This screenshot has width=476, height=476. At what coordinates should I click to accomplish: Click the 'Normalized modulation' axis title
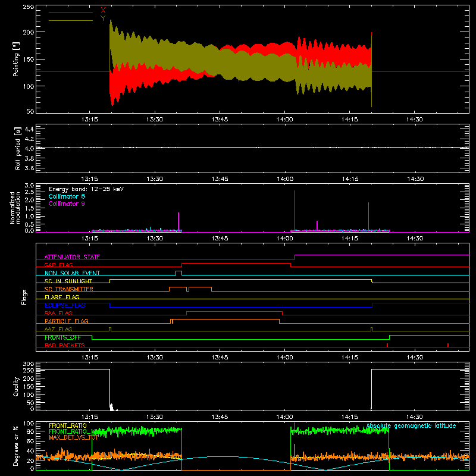(x=15, y=208)
